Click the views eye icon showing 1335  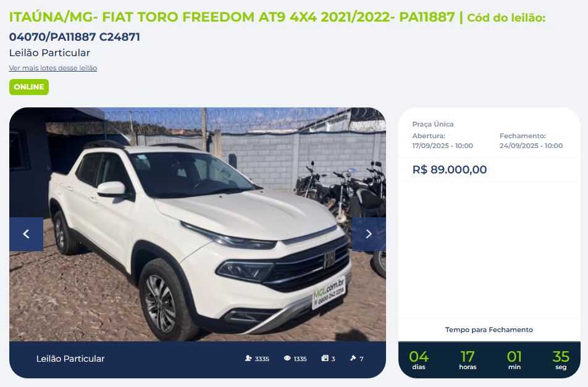click(287, 359)
